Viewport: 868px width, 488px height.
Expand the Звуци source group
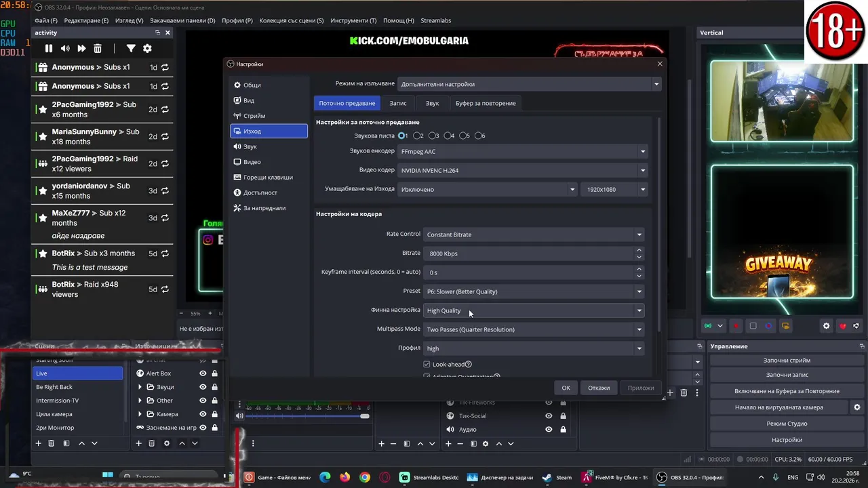140,387
